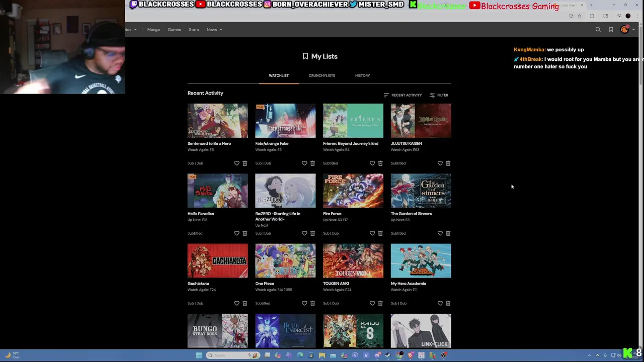Viewport: 644px width, 362px height.
Task: Click heart icon for TOUGEN ANKI
Action: tap(372, 303)
